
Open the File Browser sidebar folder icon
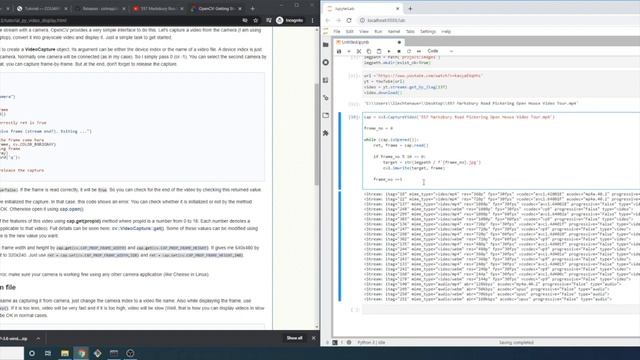point(326,45)
